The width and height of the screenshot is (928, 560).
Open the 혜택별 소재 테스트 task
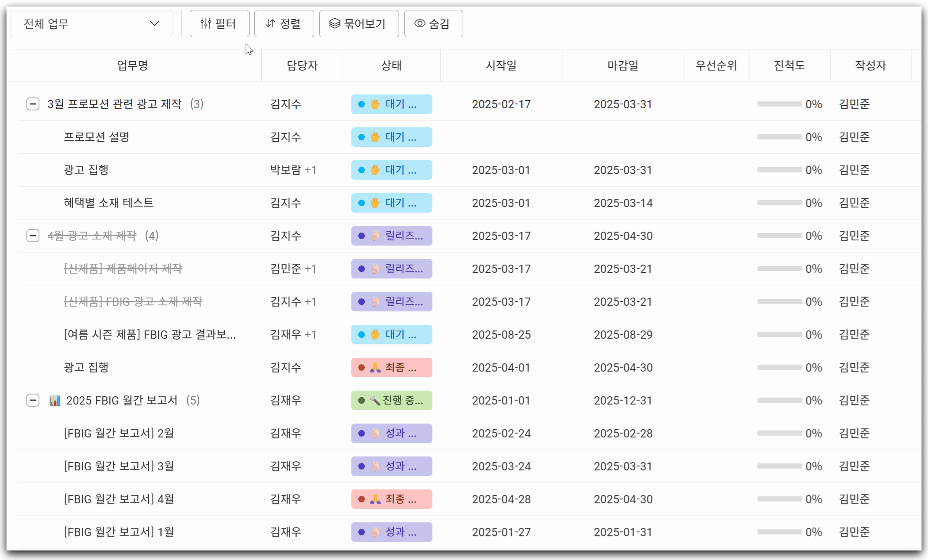[x=108, y=203]
